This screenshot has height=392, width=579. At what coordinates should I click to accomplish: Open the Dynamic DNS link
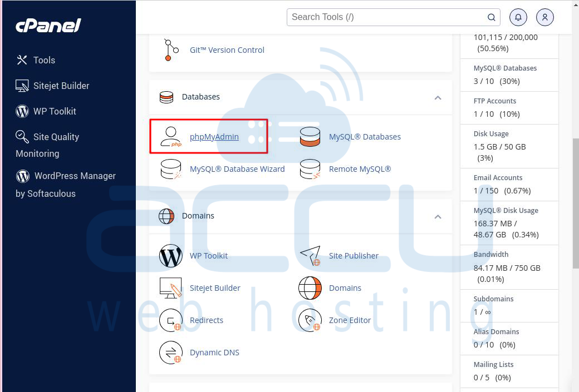(x=214, y=353)
